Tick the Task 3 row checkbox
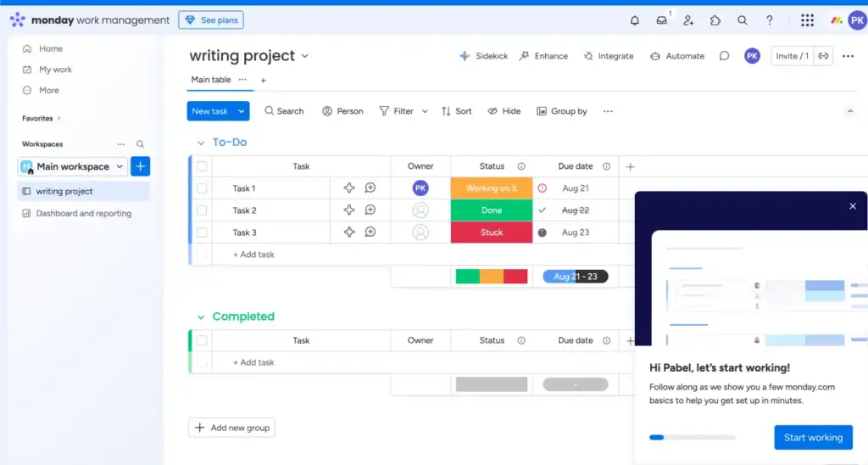Image resolution: width=868 pixels, height=465 pixels. click(x=202, y=232)
